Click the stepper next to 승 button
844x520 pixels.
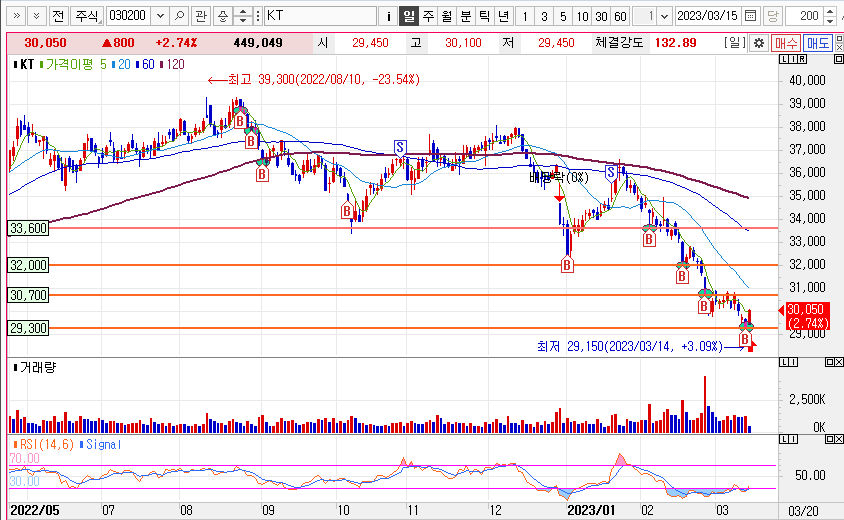(x=243, y=16)
